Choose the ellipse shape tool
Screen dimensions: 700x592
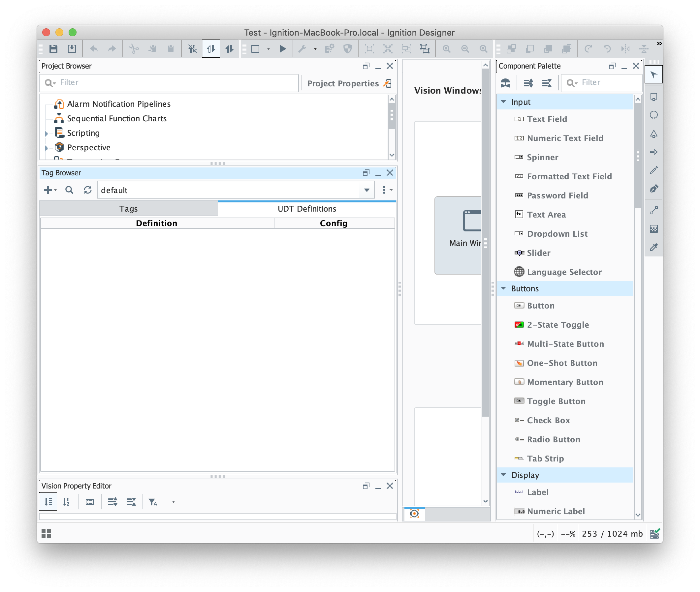click(x=653, y=115)
